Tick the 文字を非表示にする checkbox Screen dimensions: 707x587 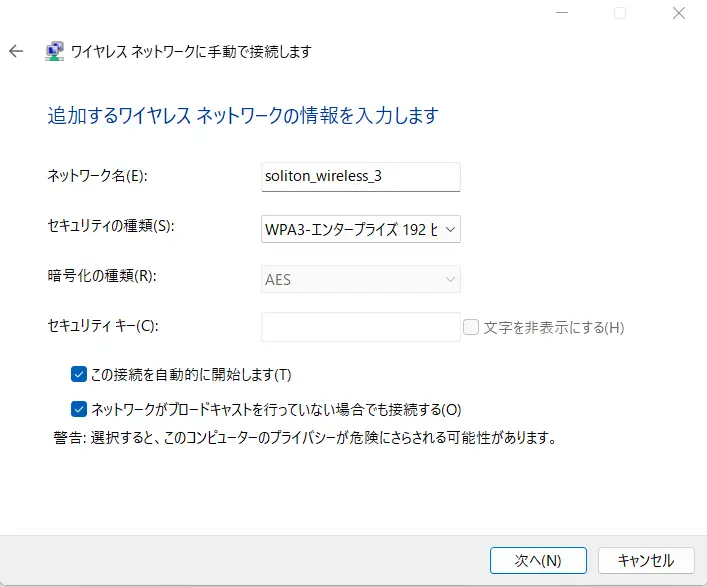pyautogui.click(x=471, y=327)
